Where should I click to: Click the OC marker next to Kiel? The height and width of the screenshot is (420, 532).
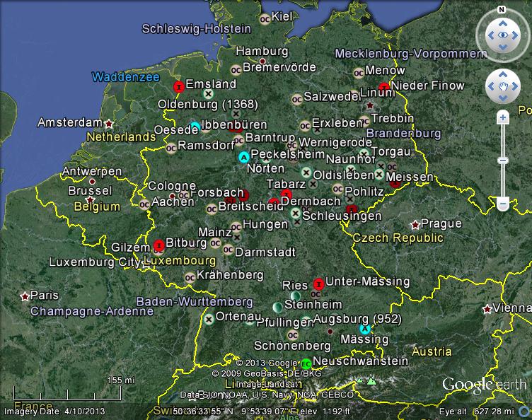(265, 19)
